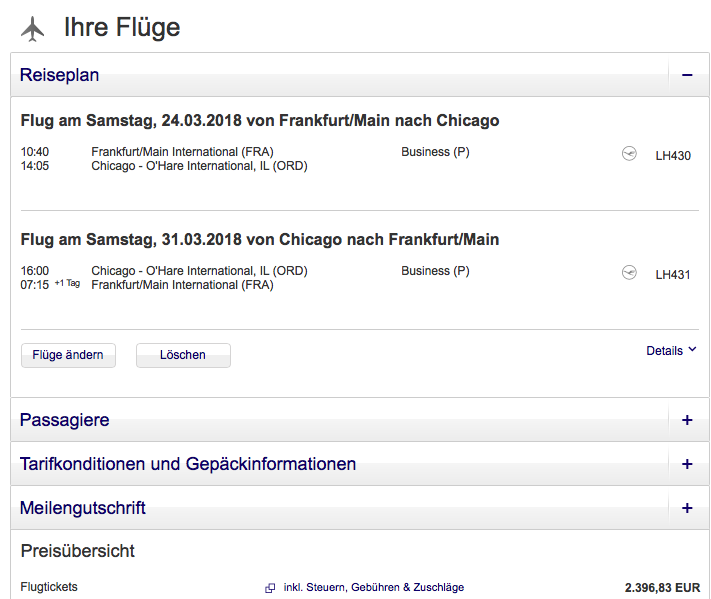This screenshot has width=711, height=599.
Task: Select the Reiseplan section title
Action: click(59, 75)
